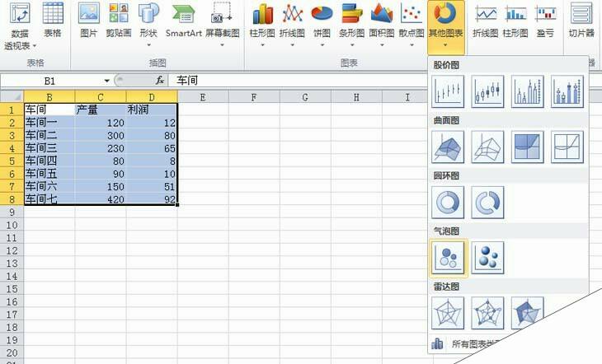Viewport: 602px width, 364px height.
Task: Open the 数据透视表 pivot table button
Action: [x=20, y=26]
